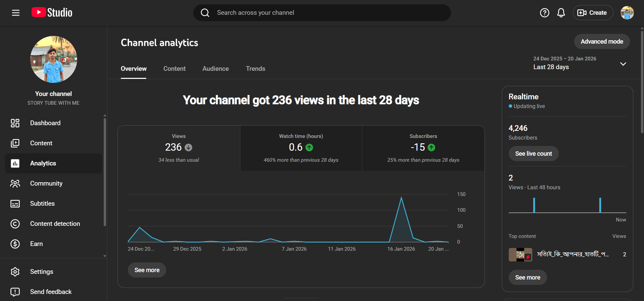Select the Watch time (hours) card

(301, 148)
